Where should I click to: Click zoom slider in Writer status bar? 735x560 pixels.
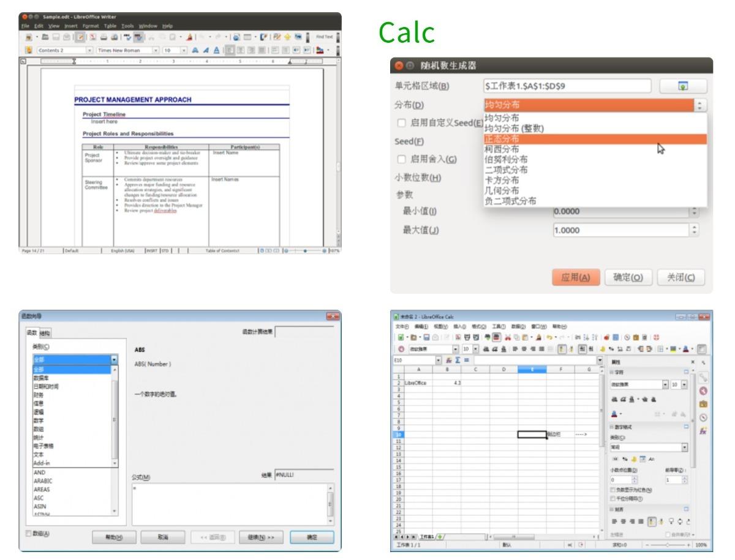pyautogui.click(x=305, y=250)
